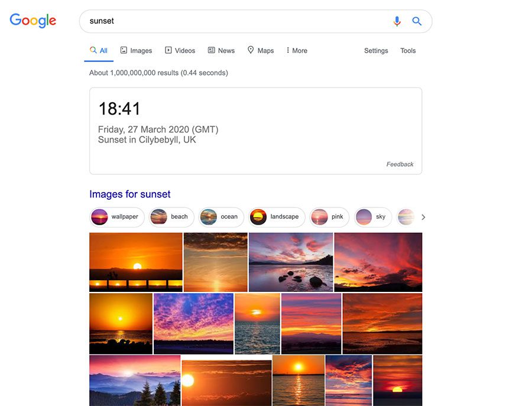Open the Maps tab

click(x=261, y=51)
